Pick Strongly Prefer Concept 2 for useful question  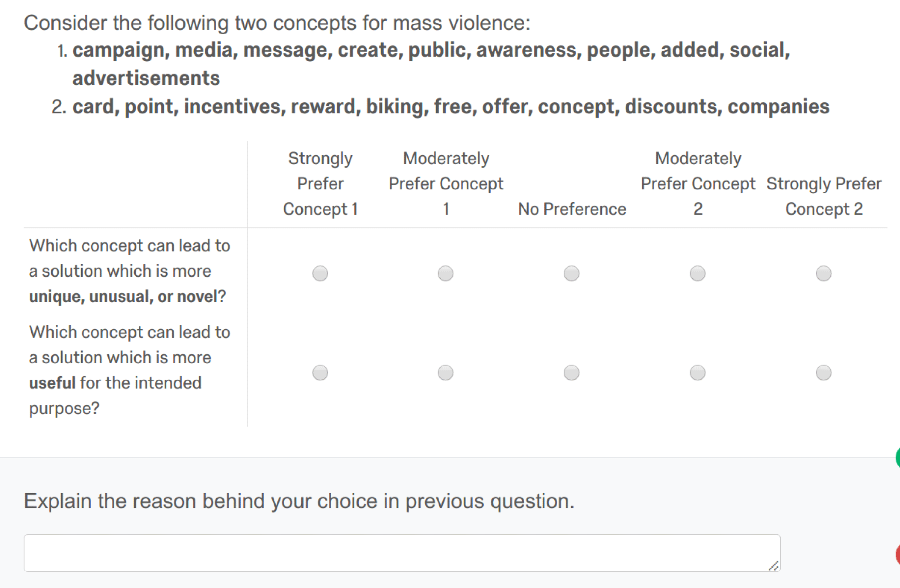click(x=823, y=373)
